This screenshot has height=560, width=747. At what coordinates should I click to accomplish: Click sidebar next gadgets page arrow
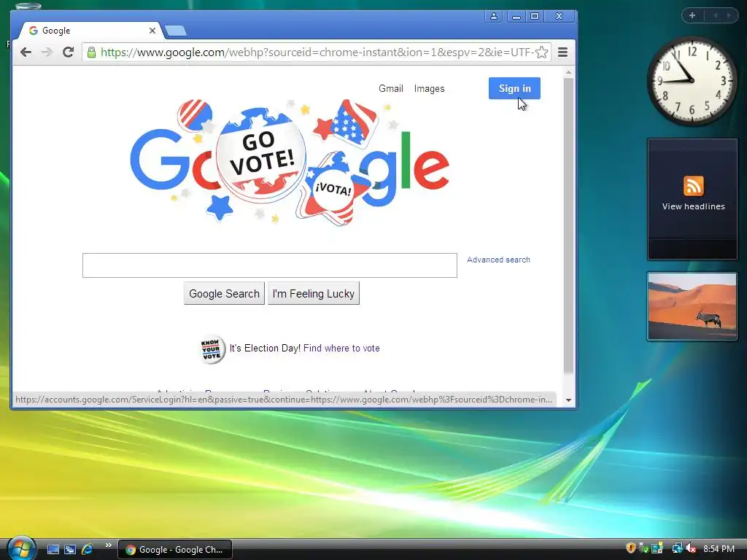click(729, 15)
